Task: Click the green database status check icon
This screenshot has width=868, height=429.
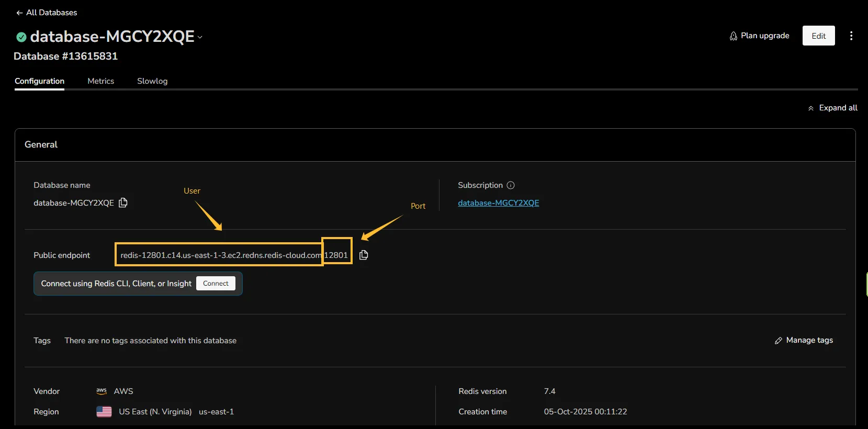Action: point(21,37)
